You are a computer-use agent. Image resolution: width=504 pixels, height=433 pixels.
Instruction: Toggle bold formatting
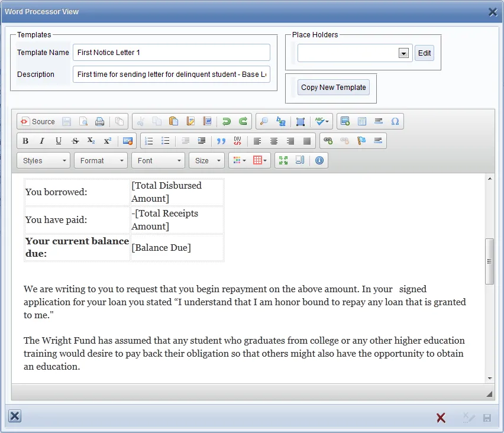25,141
